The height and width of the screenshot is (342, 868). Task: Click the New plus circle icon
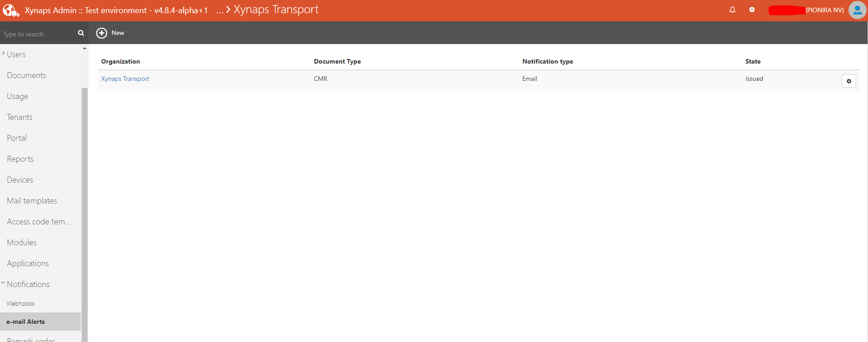(x=102, y=33)
